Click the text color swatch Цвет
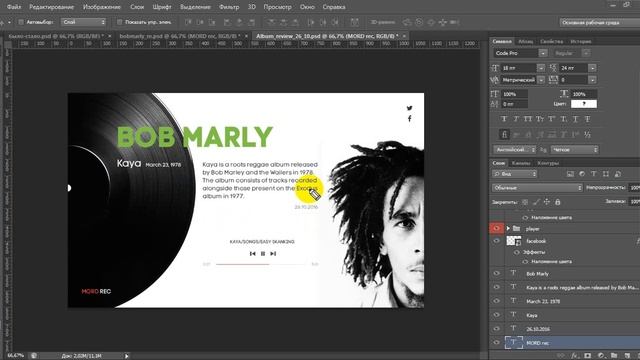The width and height of the screenshot is (640, 360). pyautogui.click(x=584, y=104)
